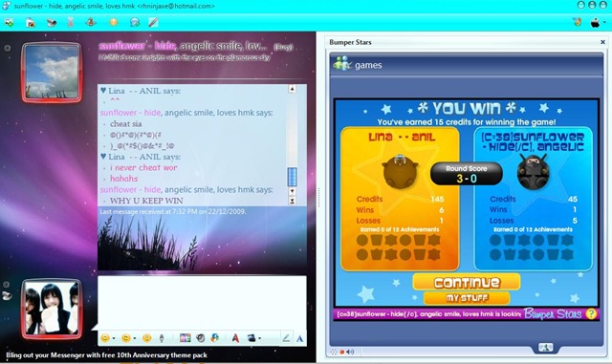Click the contact's personal message under the name
Viewport: 612px width, 364px height.
tap(185, 57)
